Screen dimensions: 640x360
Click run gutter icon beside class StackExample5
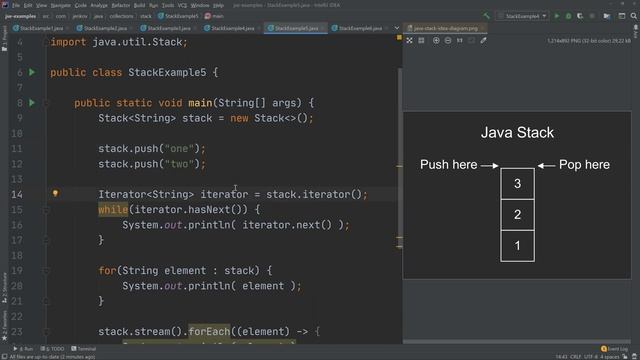click(32, 72)
